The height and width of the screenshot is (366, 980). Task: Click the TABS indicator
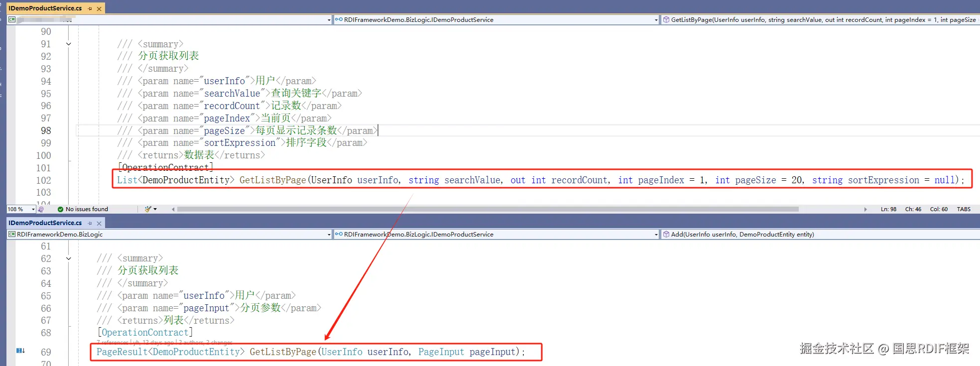(964, 209)
